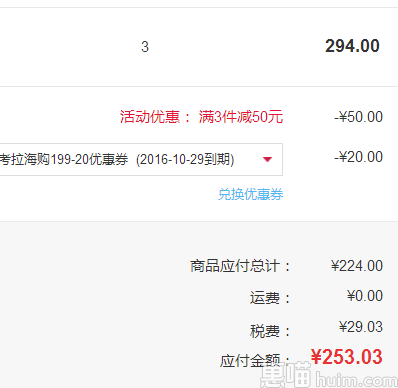Click the ¥29.03 tax amount
The height and width of the screenshot is (388, 398).
(x=361, y=327)
